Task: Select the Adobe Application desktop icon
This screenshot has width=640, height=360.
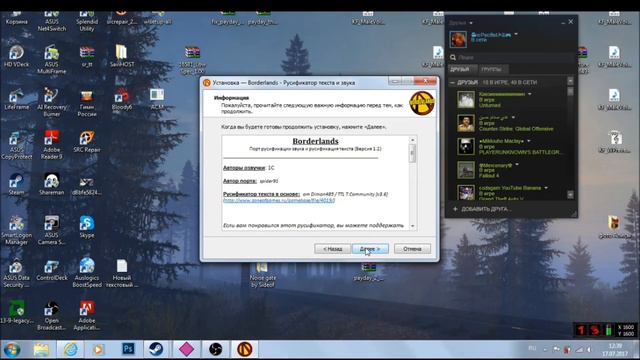Action: click(87, 316)
